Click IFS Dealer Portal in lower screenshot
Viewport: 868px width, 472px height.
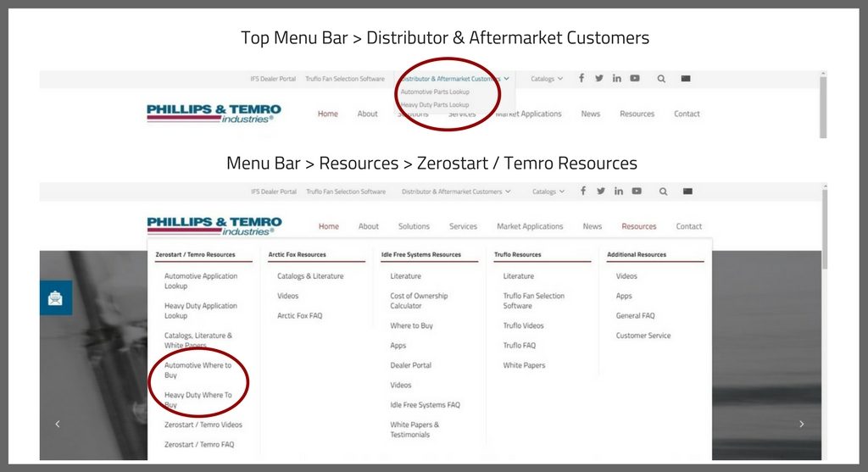point(274,192)
